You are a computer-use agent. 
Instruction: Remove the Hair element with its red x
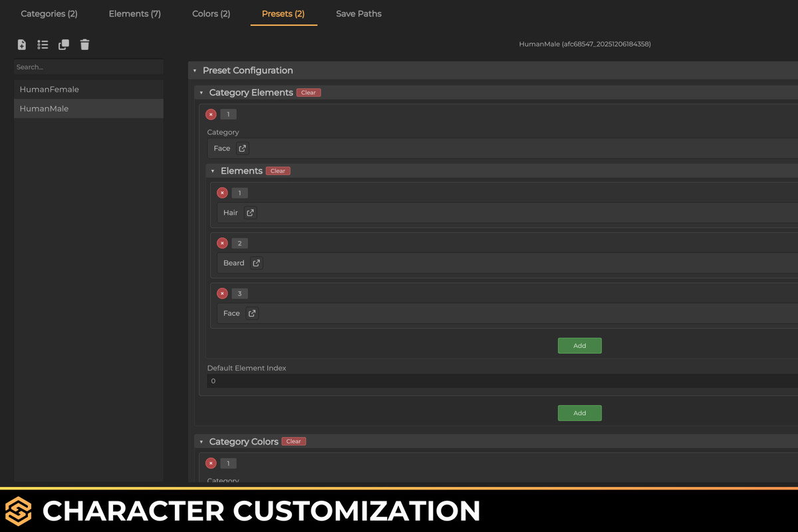tap(222, 192)
